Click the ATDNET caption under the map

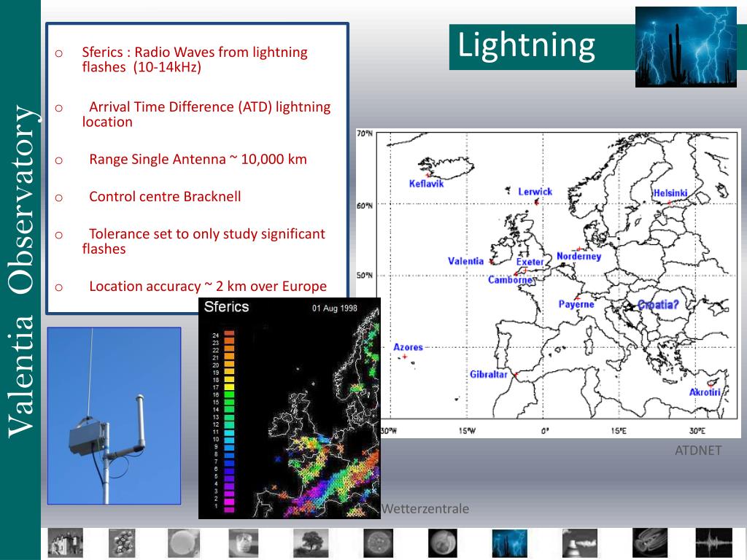698,451
